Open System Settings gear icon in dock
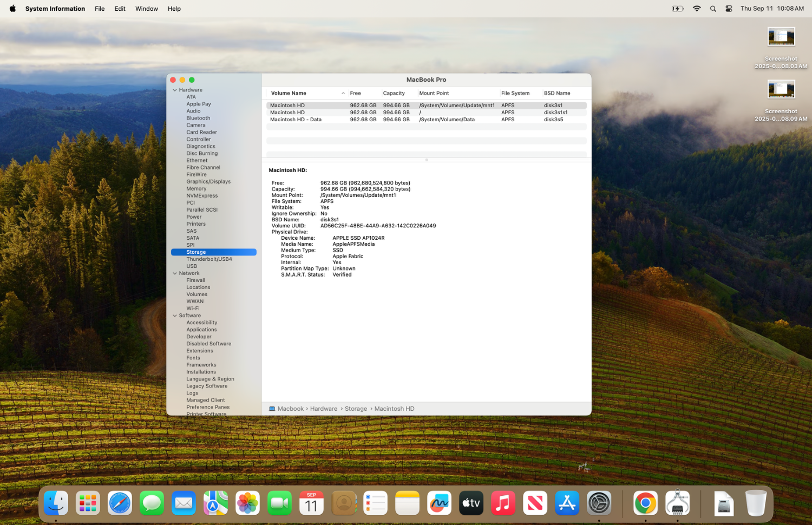 coord(599,503)
